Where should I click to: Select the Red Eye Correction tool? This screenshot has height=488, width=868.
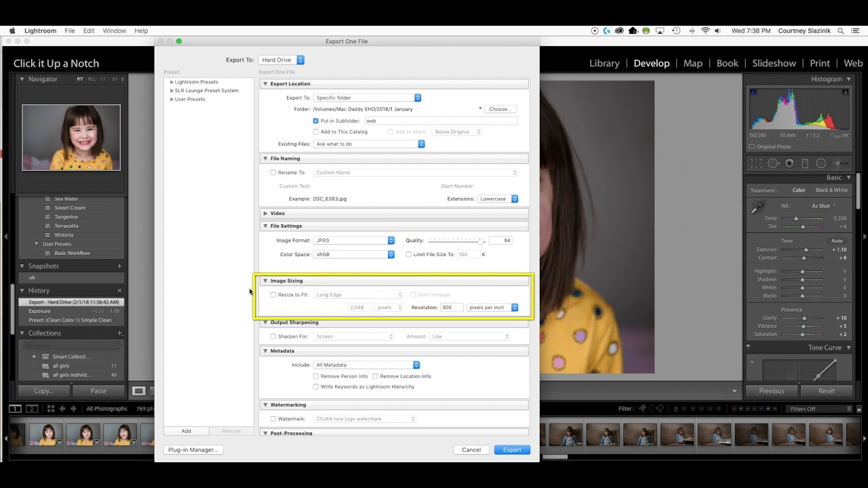(789, 163)
